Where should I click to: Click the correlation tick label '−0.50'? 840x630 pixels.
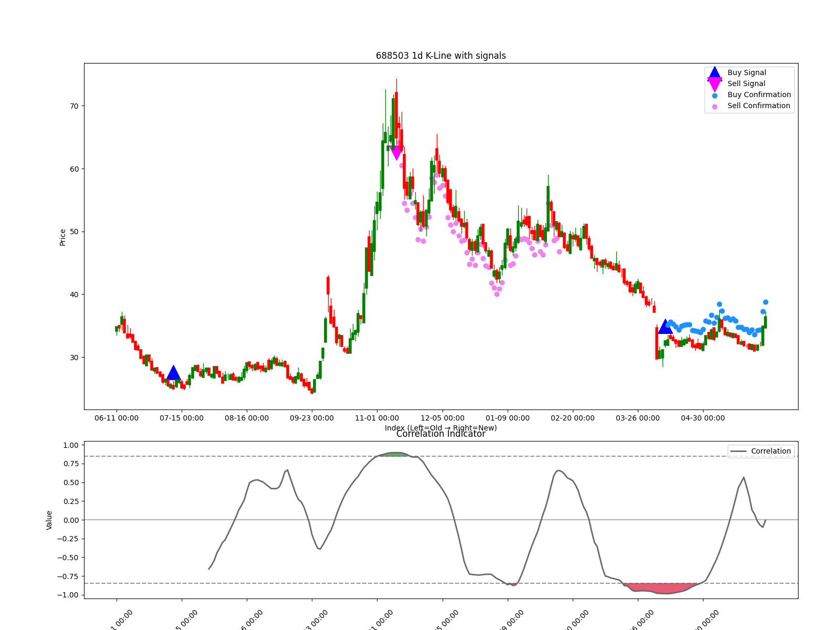(x=68, y=558)
